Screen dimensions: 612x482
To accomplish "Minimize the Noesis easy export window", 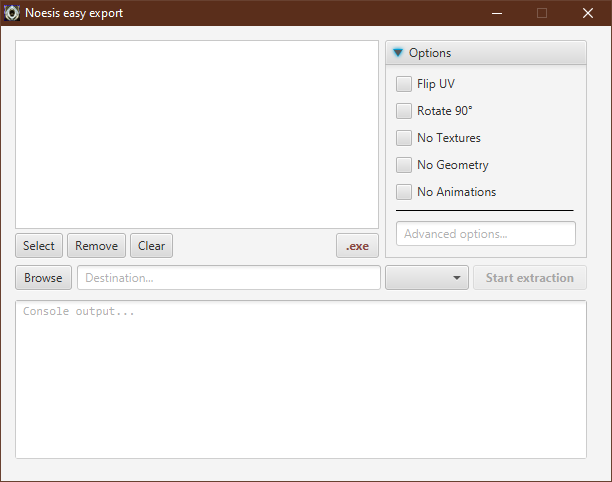I will 496,13.
